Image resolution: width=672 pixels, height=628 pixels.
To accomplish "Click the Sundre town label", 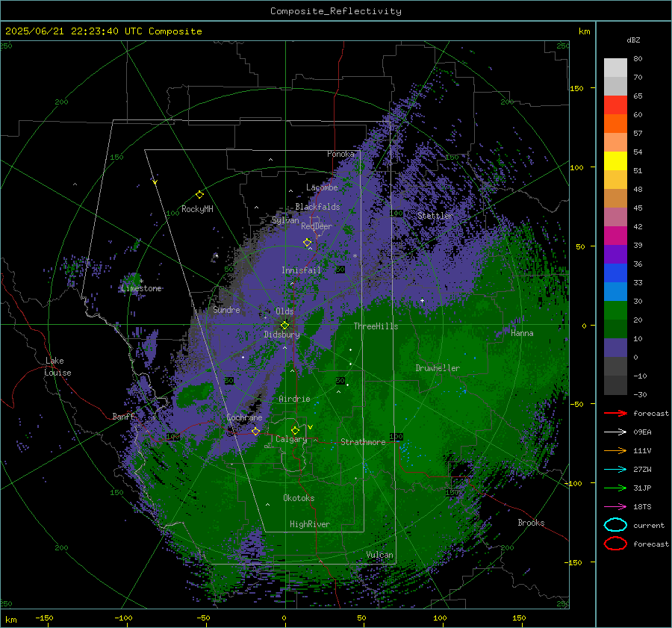I will (x=226, y=309).
